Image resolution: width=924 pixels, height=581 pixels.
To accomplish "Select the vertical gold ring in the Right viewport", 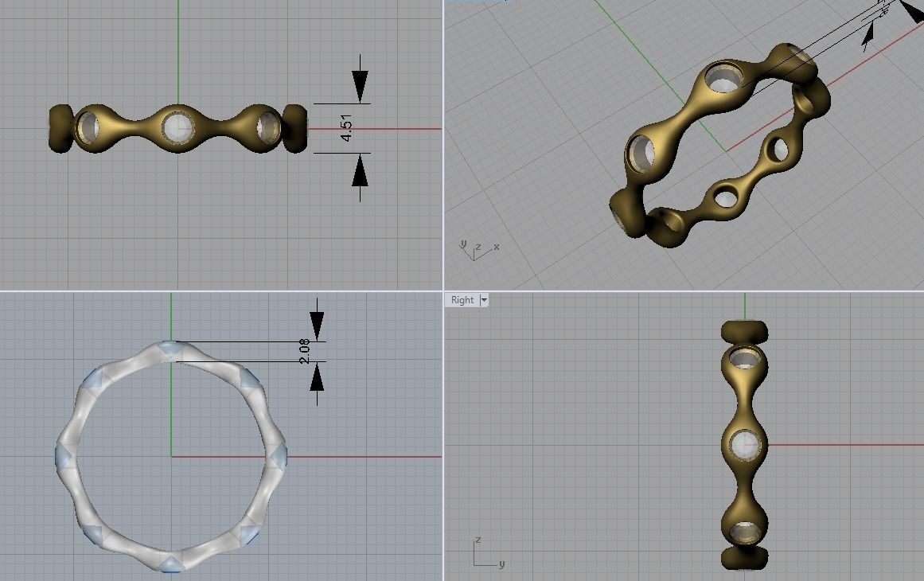I will point(744,445).
